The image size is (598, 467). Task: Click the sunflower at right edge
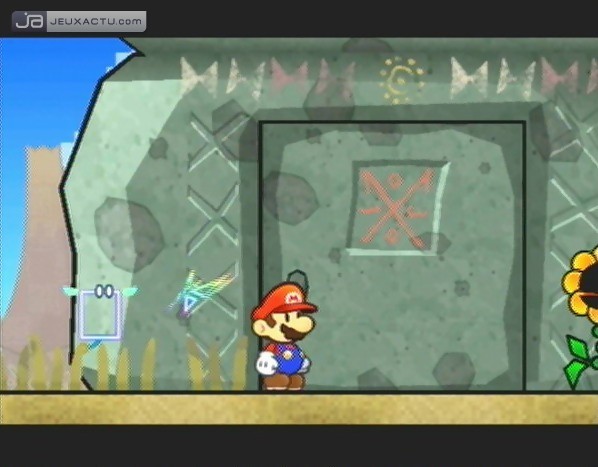pyautogui.click(x=580, y=316)
